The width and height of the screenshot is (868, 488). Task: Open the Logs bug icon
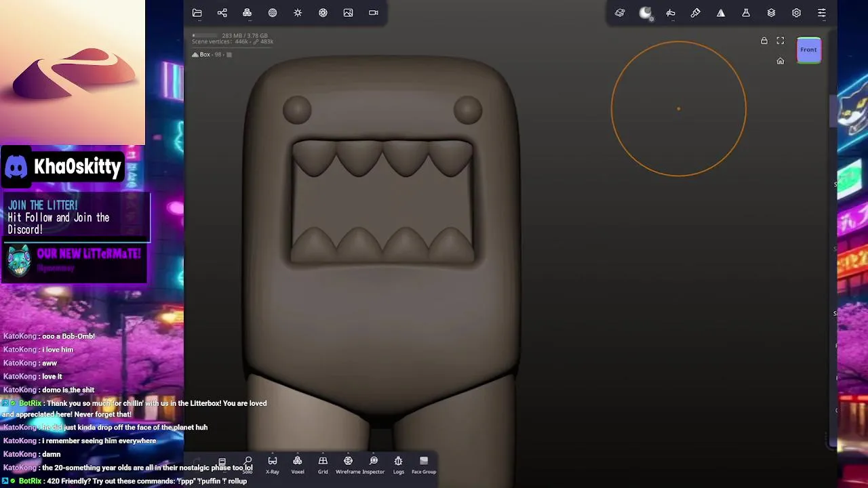pos(399,465)
